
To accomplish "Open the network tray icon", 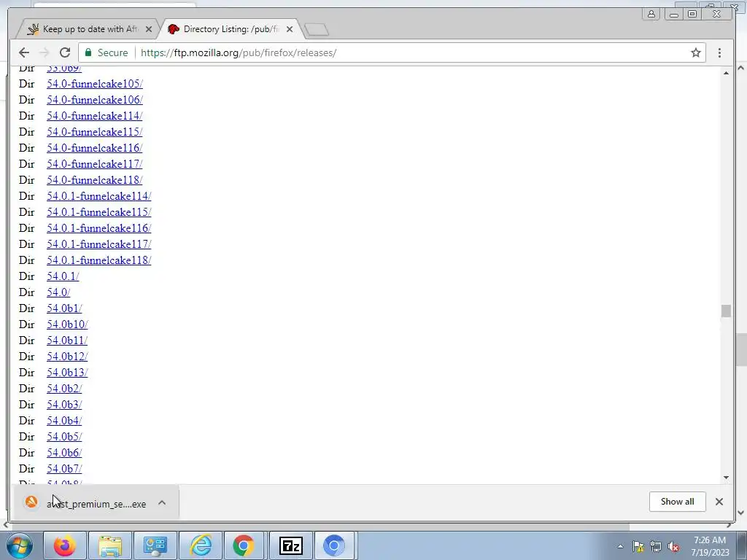I will [656, 546].
